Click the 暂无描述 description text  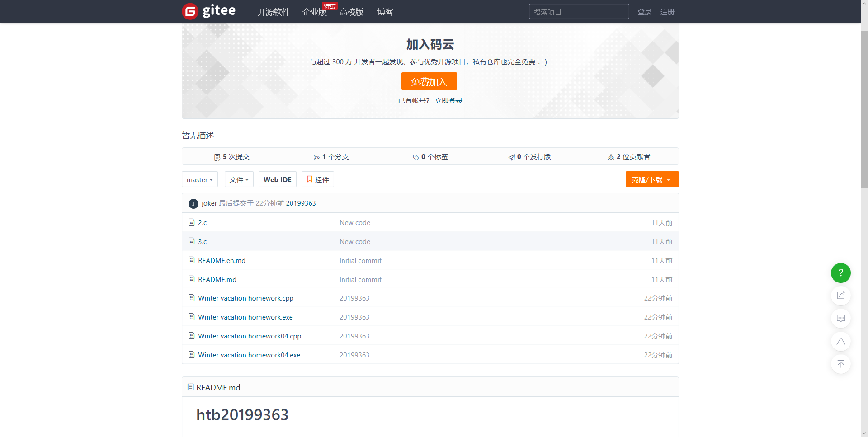click(x=198, y=136)
